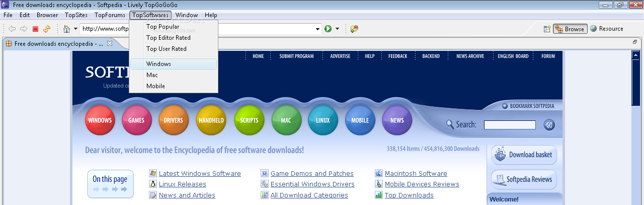Image resolution: width=644 pixels, height=205 pixels.
Task: Select Mobile in the TopSoftwares menu
Action: [x=174, y=86]
